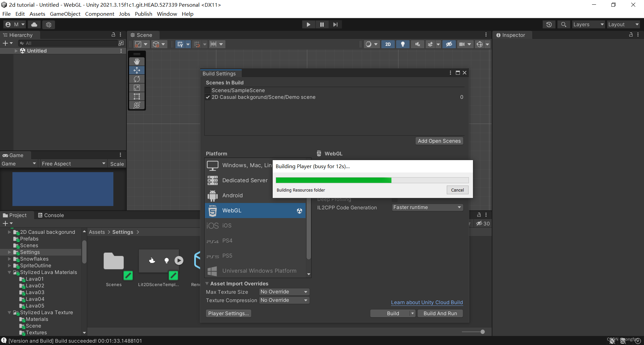The height and width of the screenshot is (345, 644).
Task: Open IL2CPP Code Generation dropdown
Action: [x=427, y=208]
